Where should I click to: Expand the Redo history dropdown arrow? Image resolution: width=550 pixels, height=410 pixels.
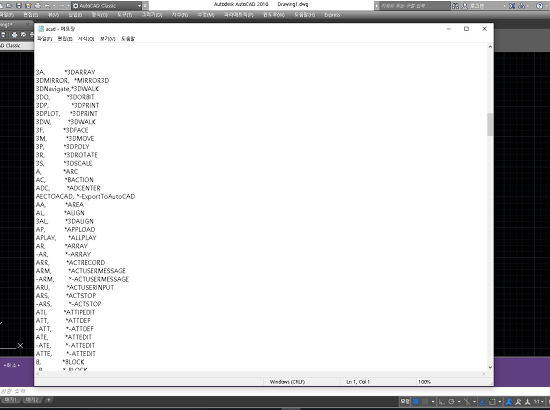click(68, 6)
